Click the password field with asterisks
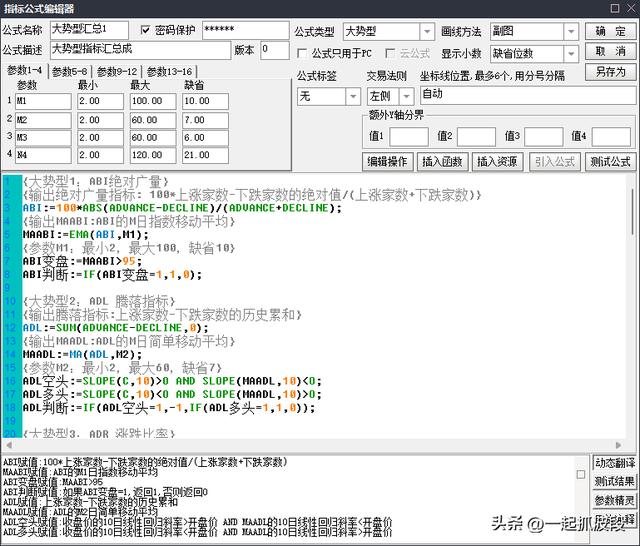The image size is (640, 546). click(246, 30)
